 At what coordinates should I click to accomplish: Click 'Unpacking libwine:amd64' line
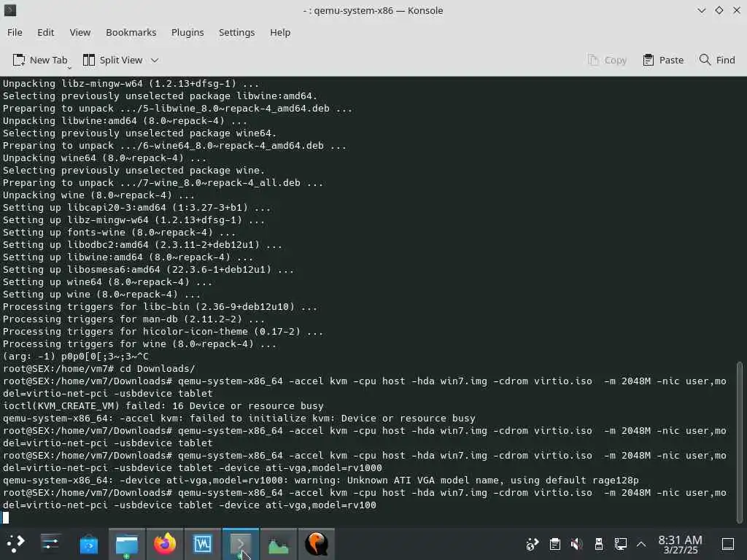(125, 120)
